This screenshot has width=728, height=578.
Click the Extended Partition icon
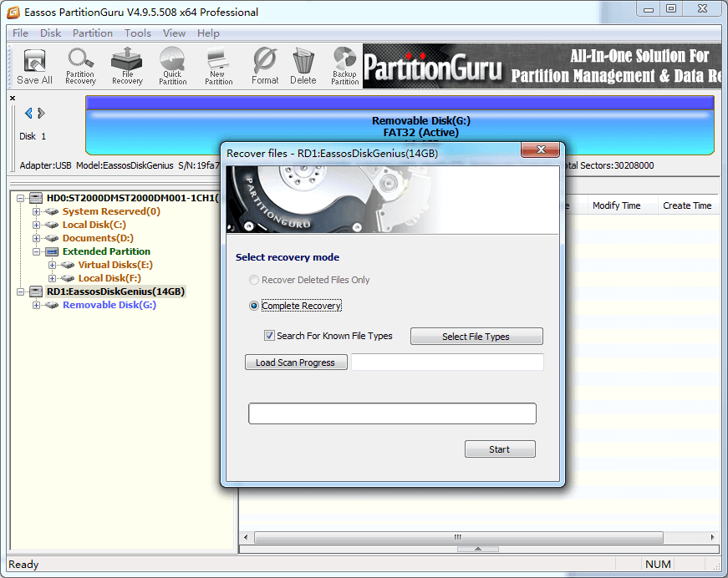coord(52,252)
